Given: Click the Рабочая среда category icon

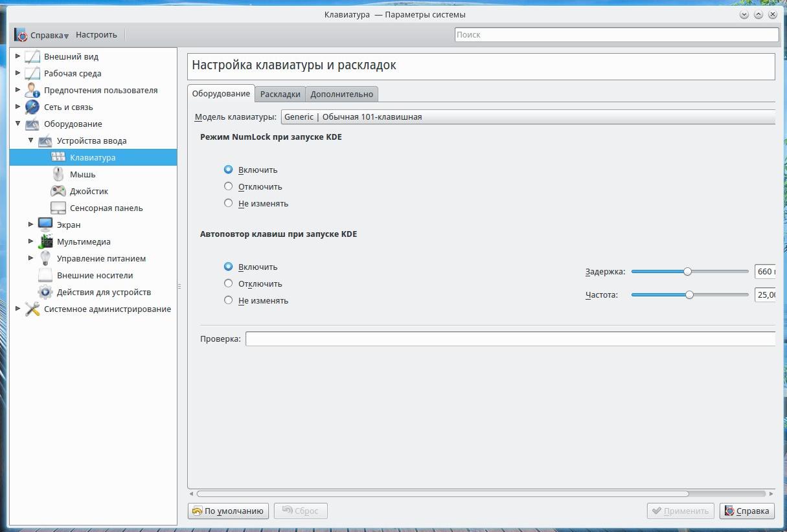Looking at the screenshot, I should [x=32, y=73].
